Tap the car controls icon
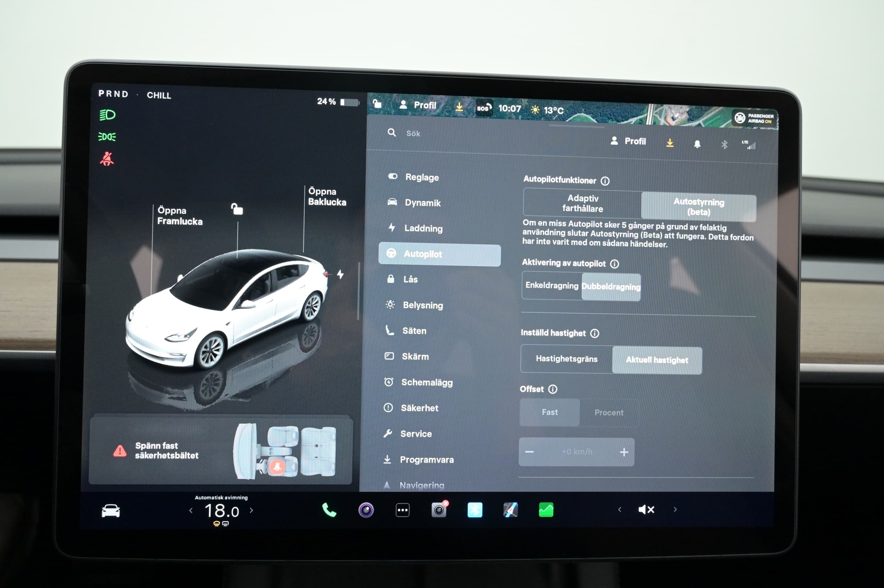This screenshot has width=884, height=588. tap(111, 511)
